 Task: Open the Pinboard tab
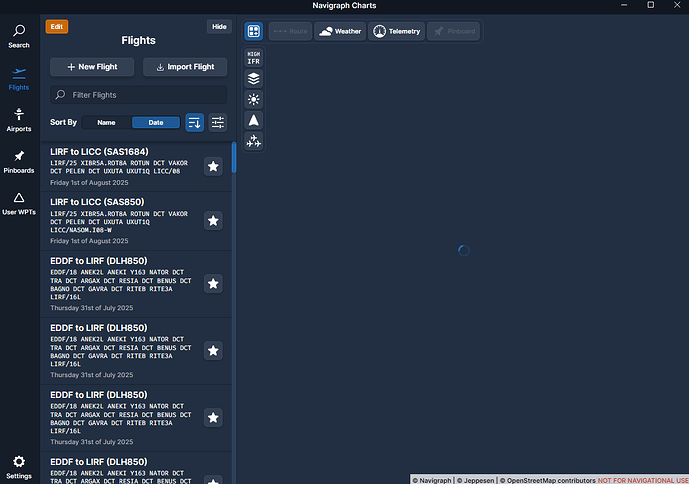click(x=453, y=31)
